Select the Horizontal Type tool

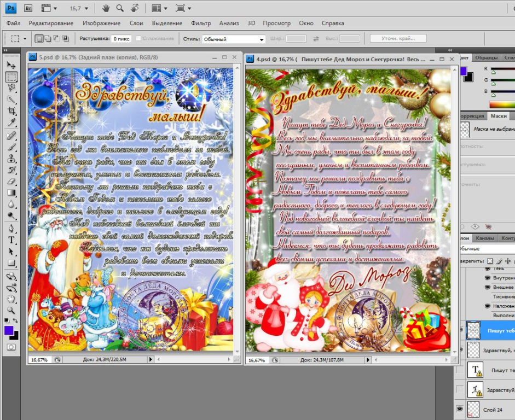(11, 240)
